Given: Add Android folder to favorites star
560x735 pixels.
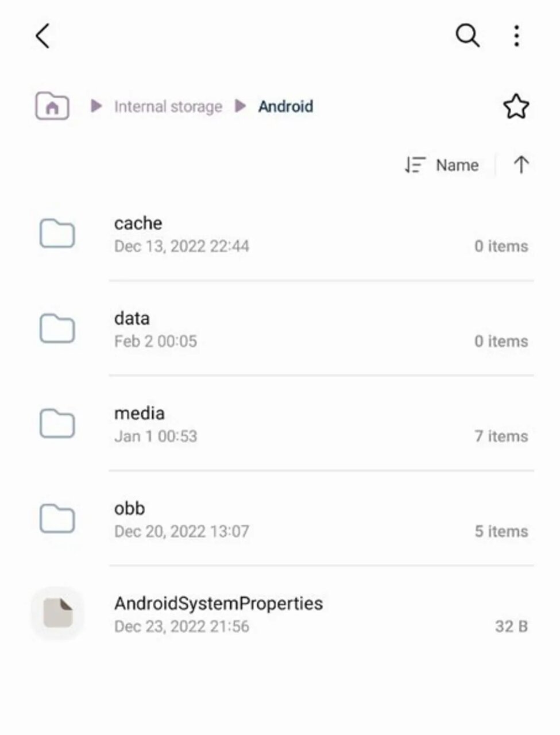Looking at the screenshot, I should pos(516,106).
